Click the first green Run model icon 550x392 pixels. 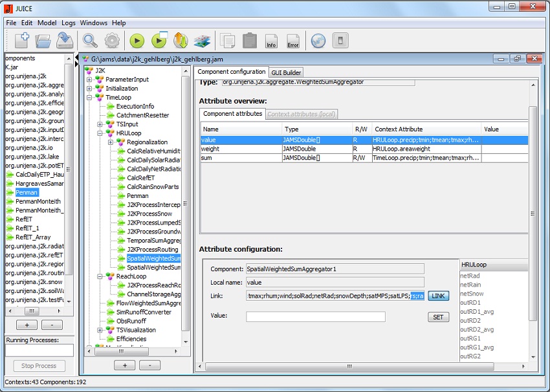pos(137,41)
